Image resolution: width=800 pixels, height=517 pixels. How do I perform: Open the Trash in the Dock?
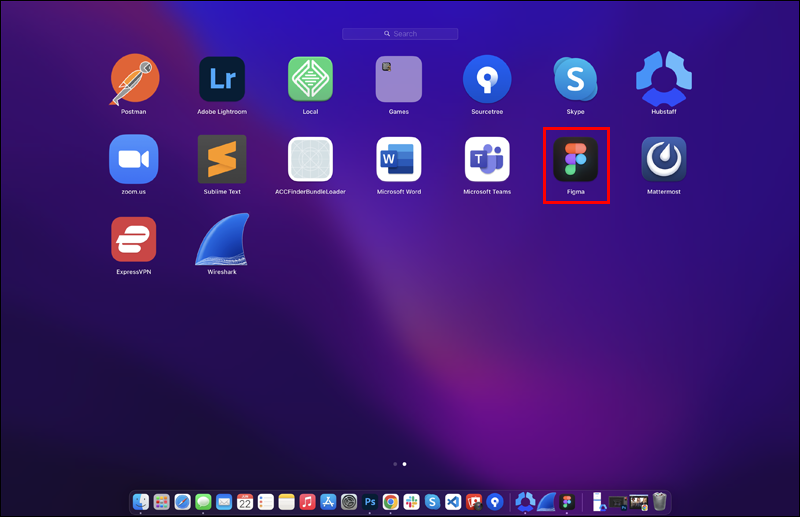tap(660, 502)
